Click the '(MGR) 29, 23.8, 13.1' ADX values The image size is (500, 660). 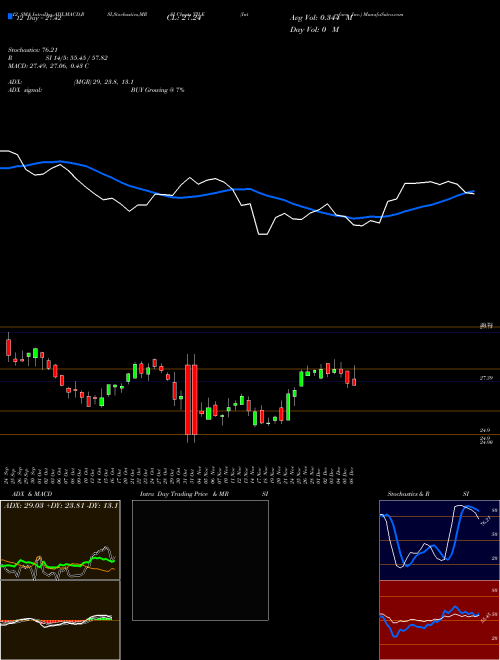pyautogui.click(x=104, y=82)
